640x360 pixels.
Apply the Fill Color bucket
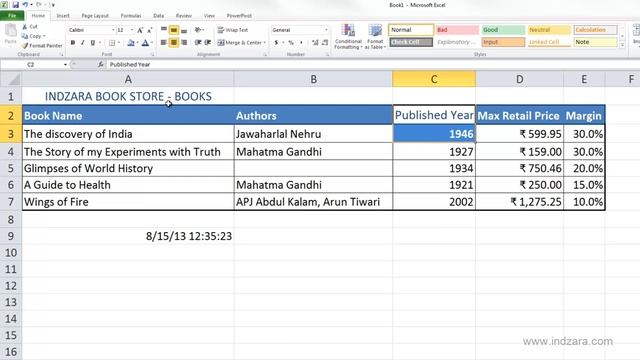click(131, 42)
